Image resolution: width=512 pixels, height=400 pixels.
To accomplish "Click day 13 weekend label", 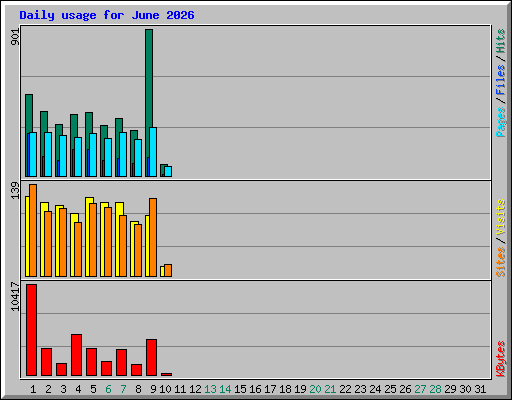I will (210, 389).
